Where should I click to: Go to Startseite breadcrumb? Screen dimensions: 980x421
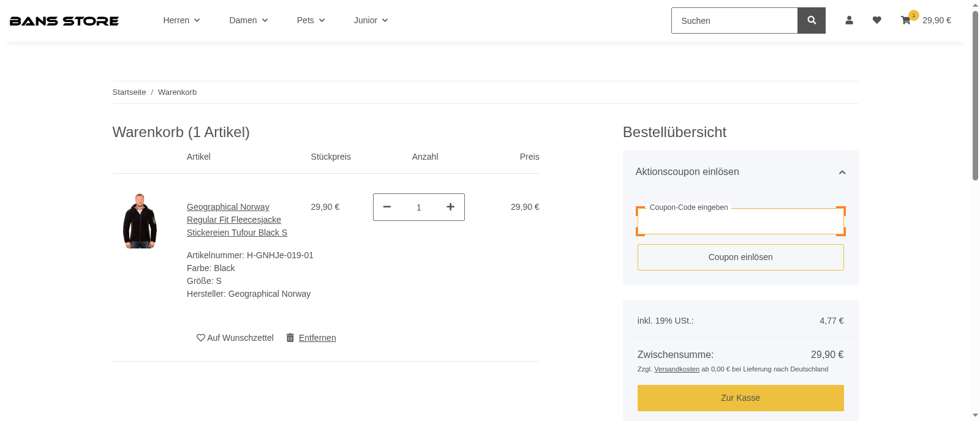pyautogui.click(x=129, y=92)
